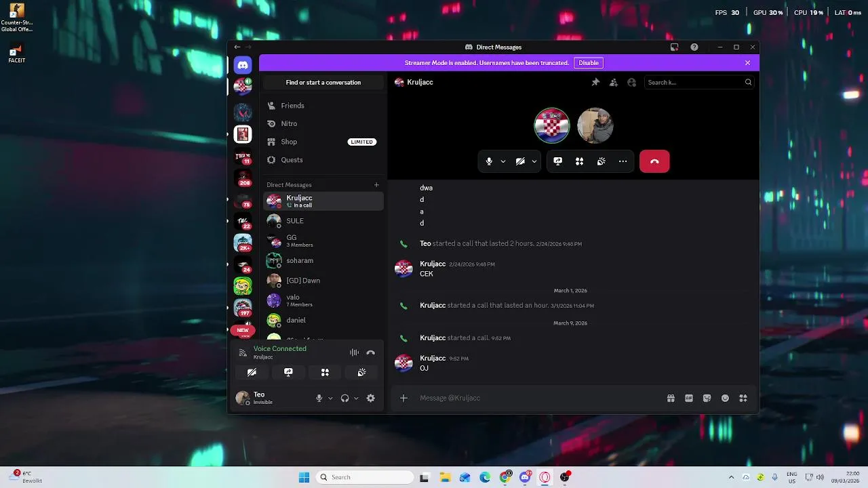Select SULE direct message
The width and height of the screenshot is (868, 488).
[x=323, y=221]
